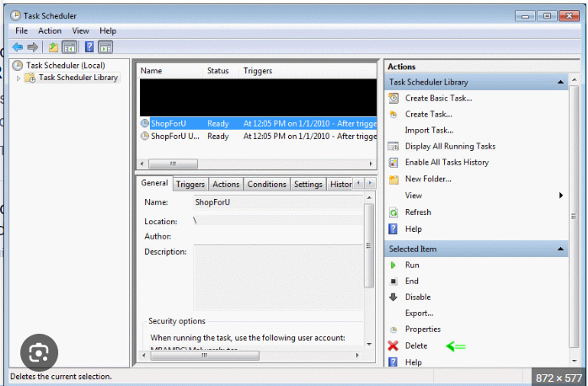Click Import Task... in Actions pane
Viewport: 588px width, 386px height.
429,131
